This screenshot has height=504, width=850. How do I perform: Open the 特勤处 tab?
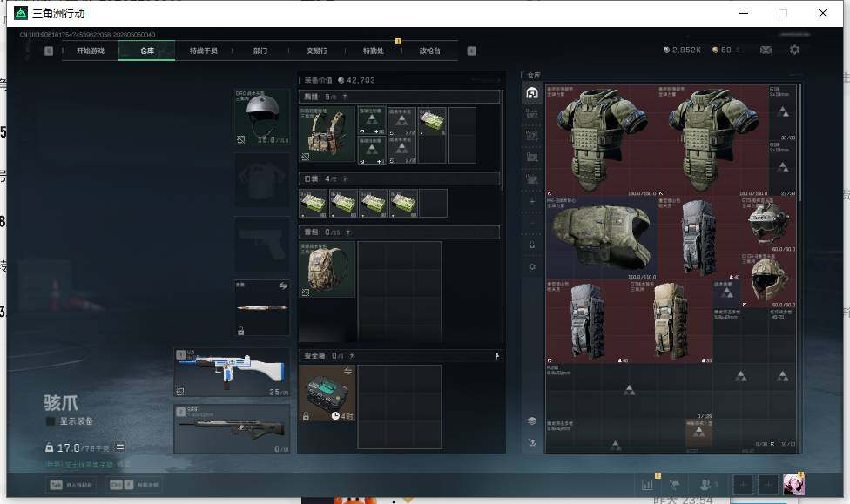pyautogui.click(x=374, y=50)
